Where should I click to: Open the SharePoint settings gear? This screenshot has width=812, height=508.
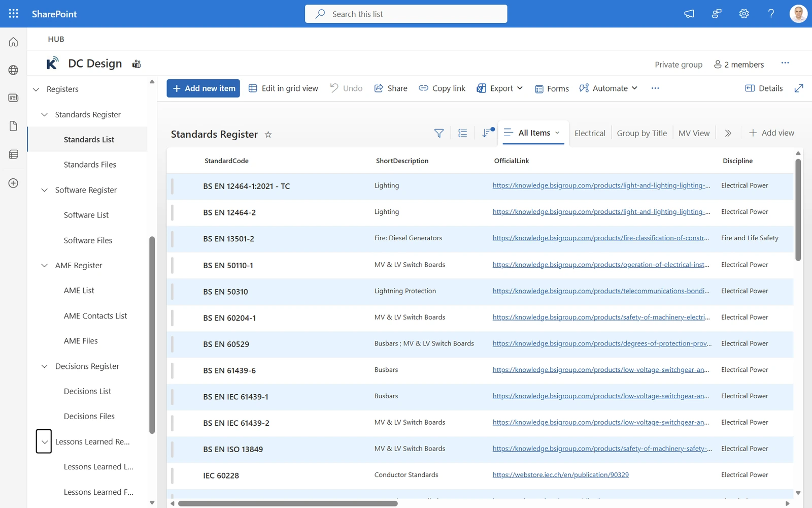(x=743, y=14)
